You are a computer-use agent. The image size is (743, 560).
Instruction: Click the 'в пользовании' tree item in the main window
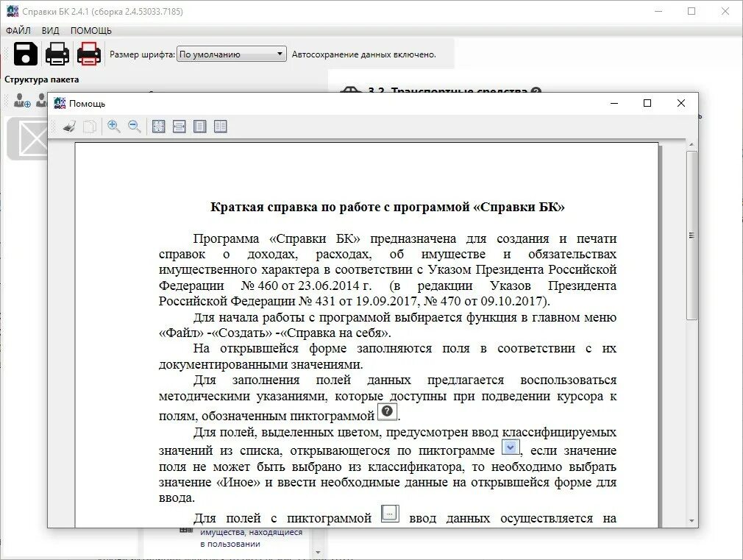tap(230, 544)
